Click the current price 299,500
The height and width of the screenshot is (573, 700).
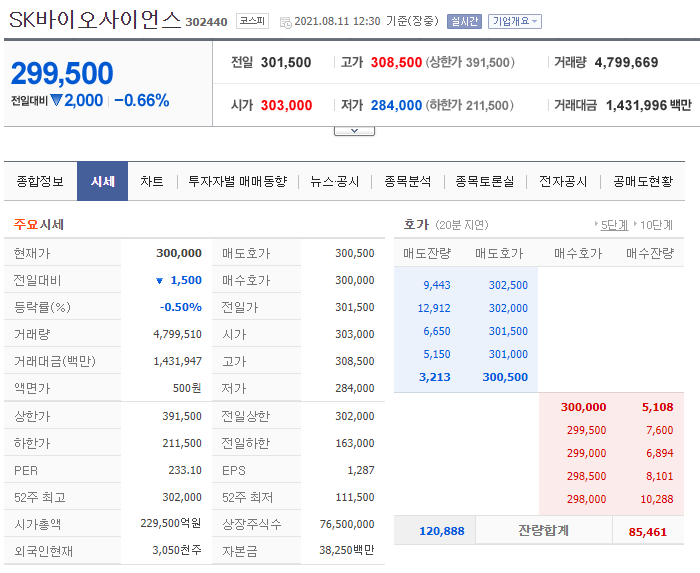[x=62, y=73]
